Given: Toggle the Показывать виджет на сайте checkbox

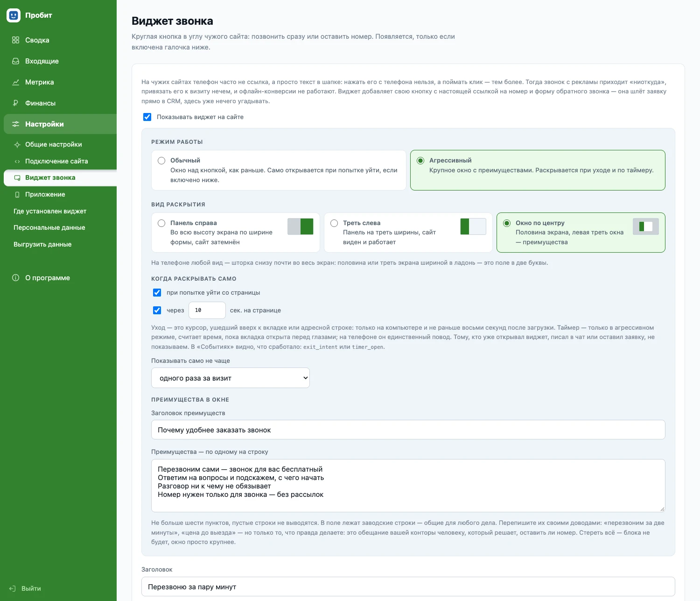Looking at the screenshot, I should click(x=147, y=117).
